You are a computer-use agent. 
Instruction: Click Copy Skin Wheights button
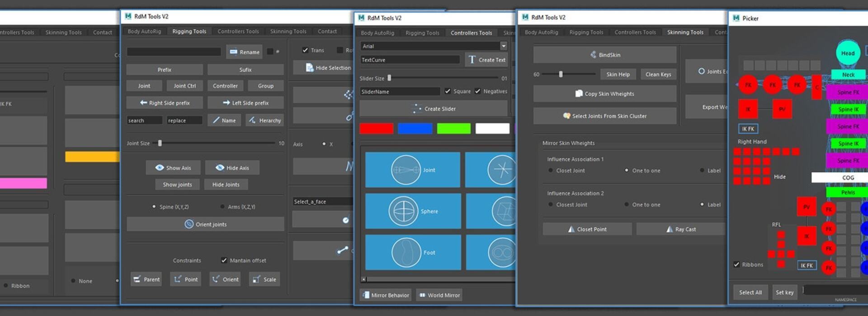(605, 94)
